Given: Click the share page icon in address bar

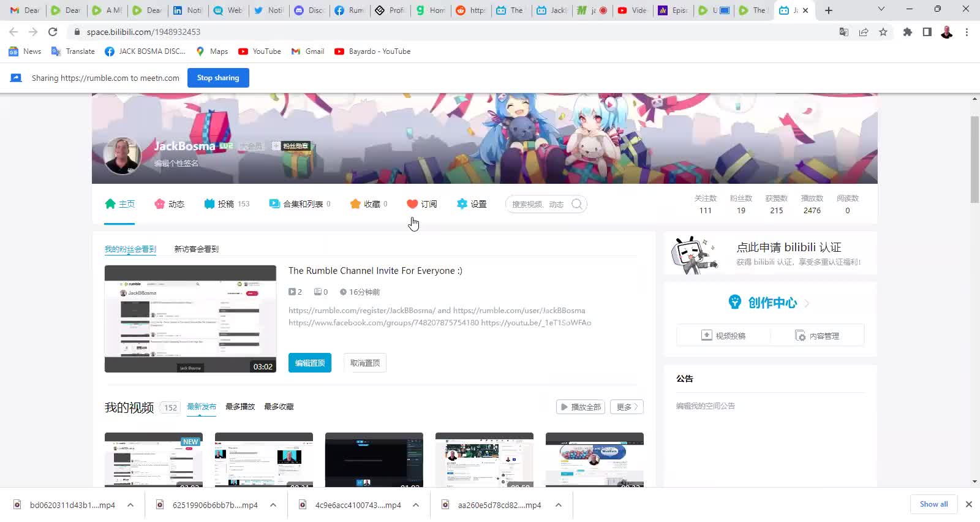Looking at the screenshot, I should [864, 32].
